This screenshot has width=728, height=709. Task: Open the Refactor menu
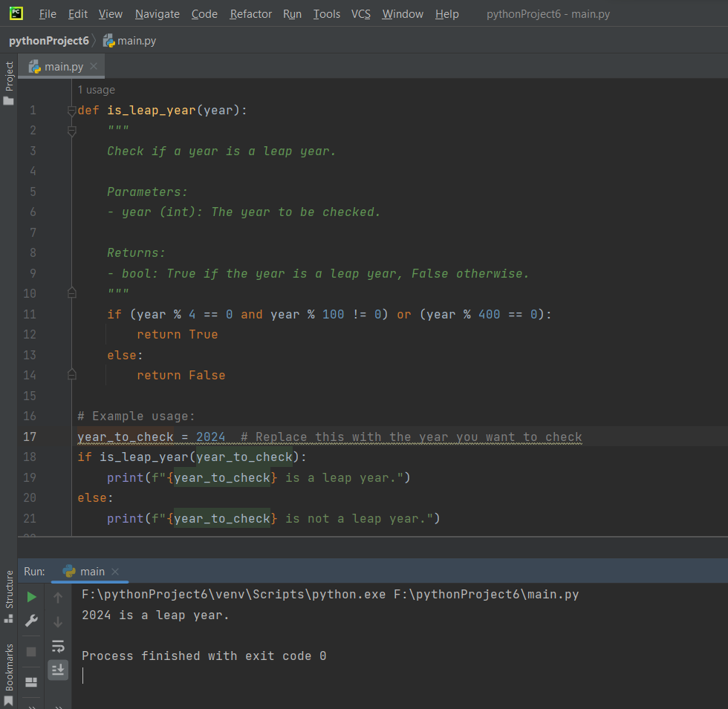tap(250, 14)
